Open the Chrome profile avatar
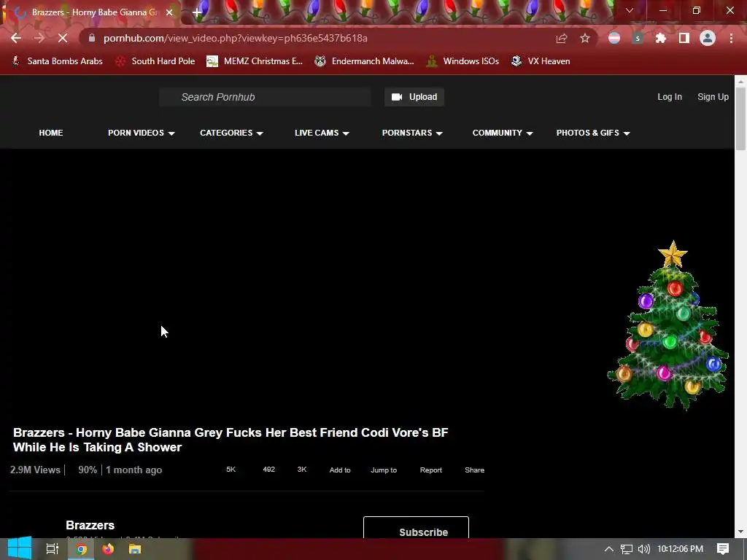The image size is (747, 560). coord(708,38)
